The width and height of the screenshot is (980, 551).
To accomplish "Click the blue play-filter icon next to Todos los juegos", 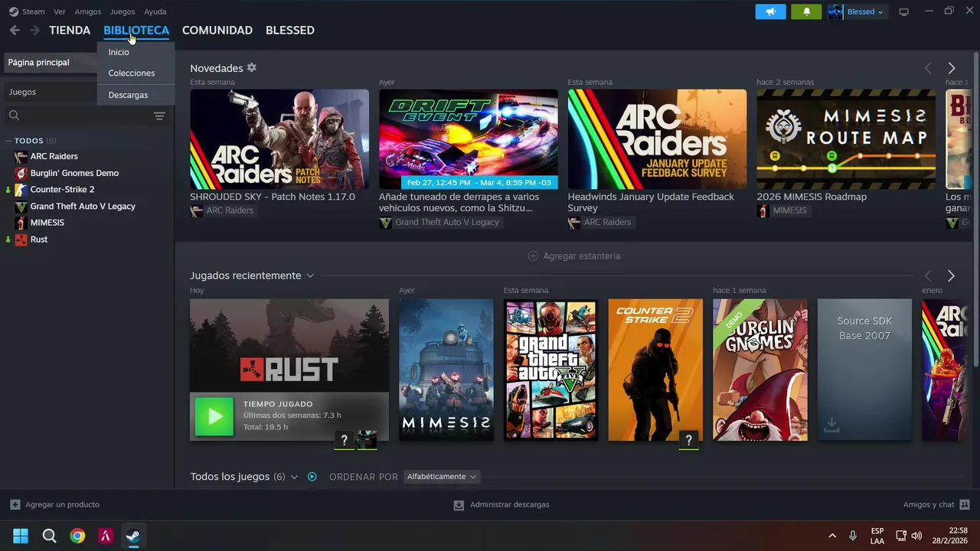I will (312, 477).
